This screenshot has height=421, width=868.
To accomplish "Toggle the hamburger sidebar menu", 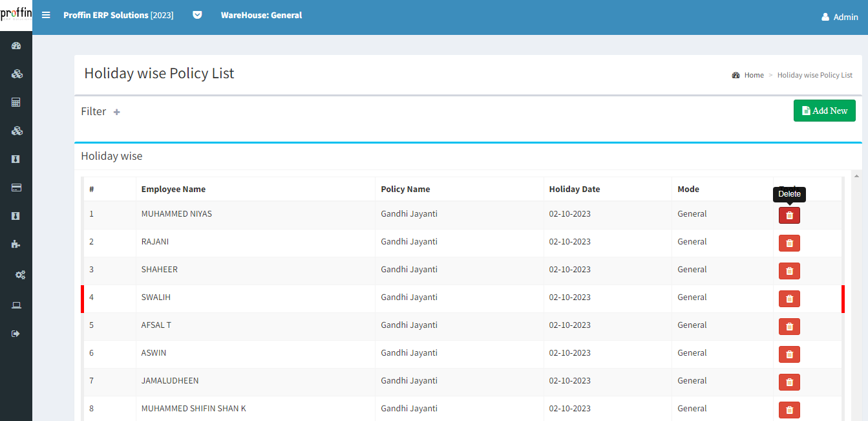I will tap(46, 15).
